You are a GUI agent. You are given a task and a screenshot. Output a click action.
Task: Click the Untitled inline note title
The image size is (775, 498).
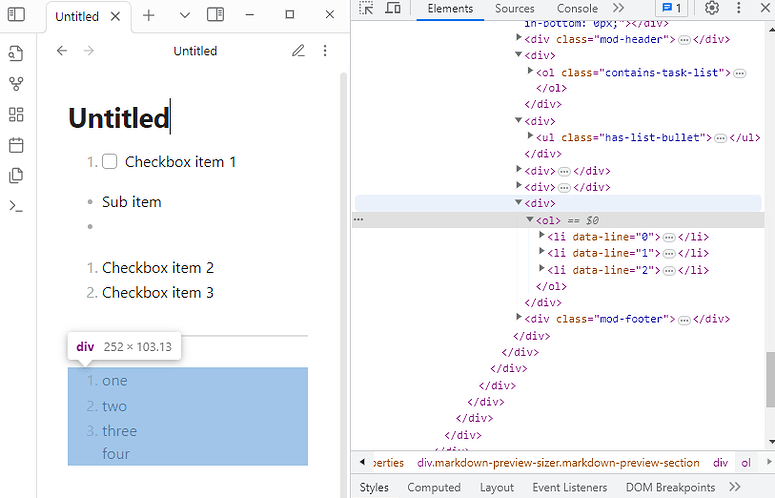[x=119, y=118]
